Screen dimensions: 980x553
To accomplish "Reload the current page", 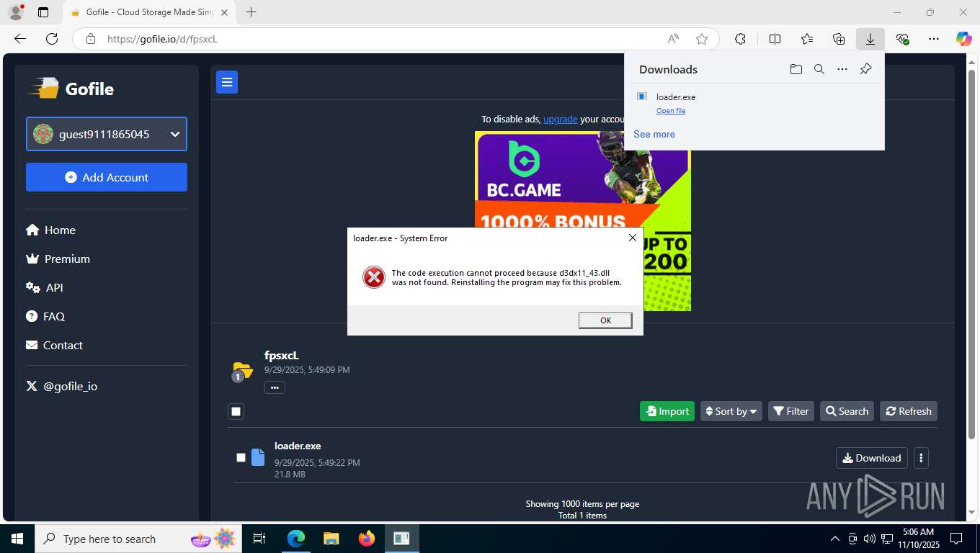I will (x=52, y=39).
